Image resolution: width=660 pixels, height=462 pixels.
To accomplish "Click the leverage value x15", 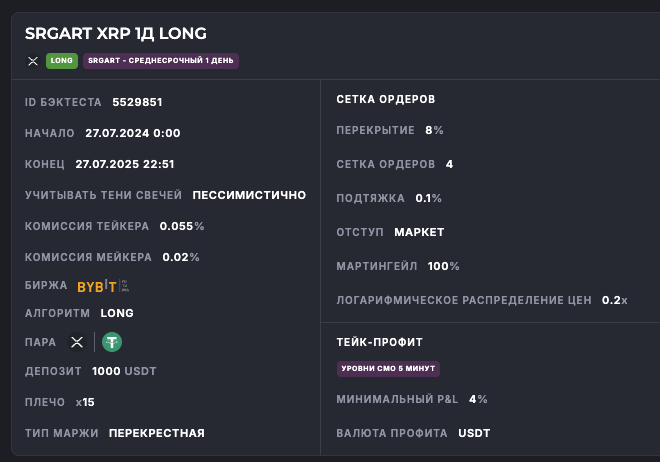I will 85,402.
